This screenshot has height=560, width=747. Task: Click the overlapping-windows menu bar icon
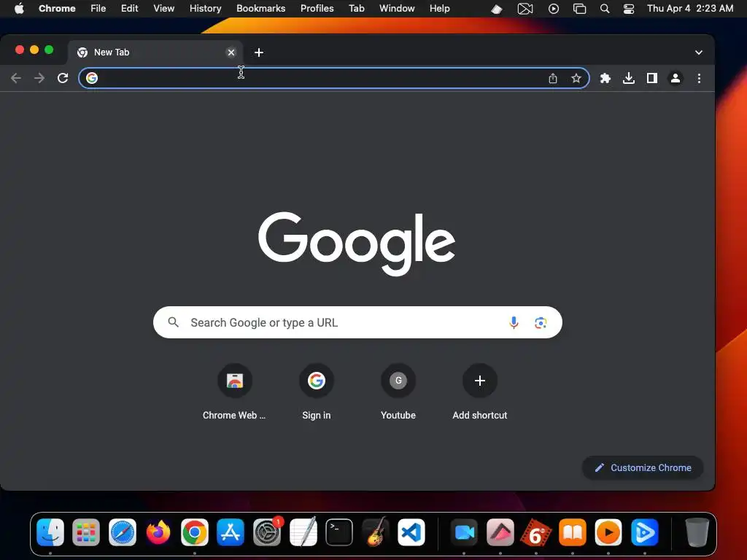[579, 9]
